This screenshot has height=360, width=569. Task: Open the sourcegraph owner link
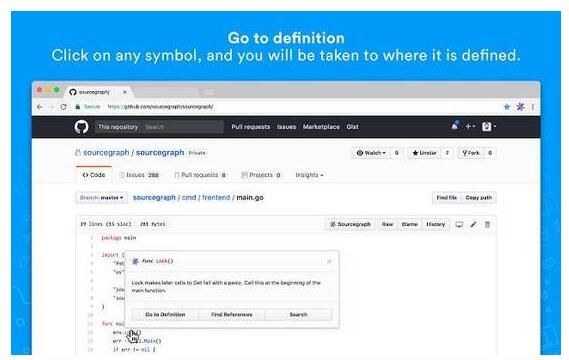[x=106, y=153]
